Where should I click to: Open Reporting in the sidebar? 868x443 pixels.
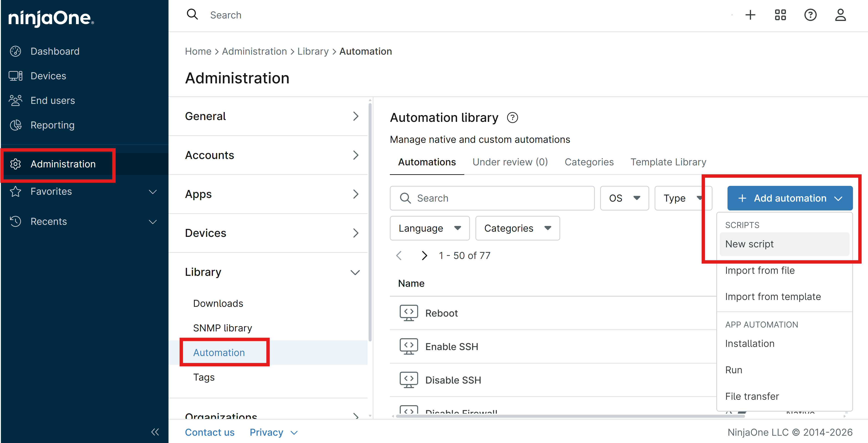click(52, 125)
